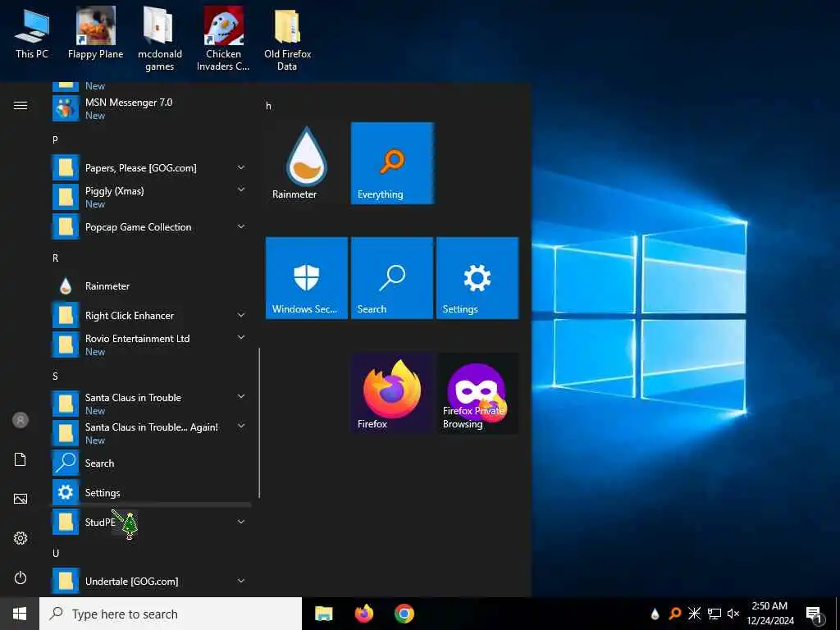Launch the Everything search tile
840x630 pixels.
(392, 163)
